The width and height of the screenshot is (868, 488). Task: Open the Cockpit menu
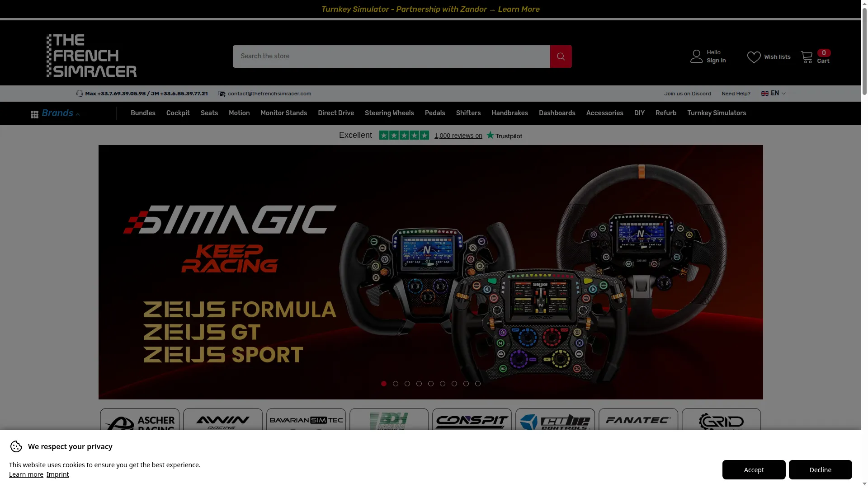pyautogui.click(x=178, y=113)
